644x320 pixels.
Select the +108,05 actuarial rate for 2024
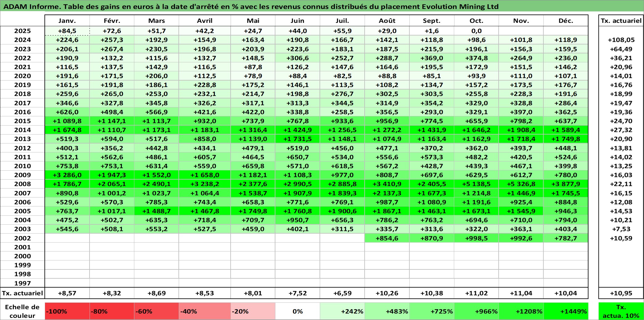621,40
